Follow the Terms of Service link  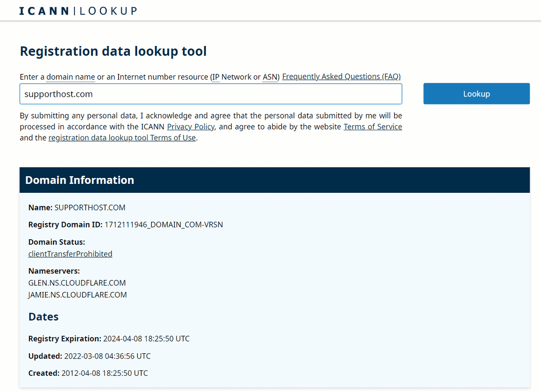pyautogui.click(x=372, y=127)
